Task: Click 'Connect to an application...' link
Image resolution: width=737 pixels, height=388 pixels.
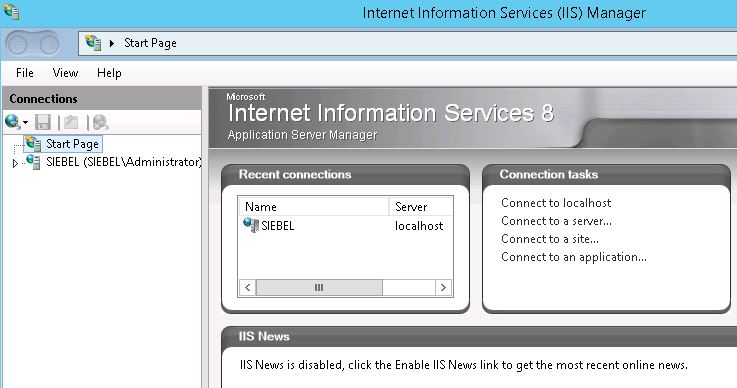Action: point(574,257)
